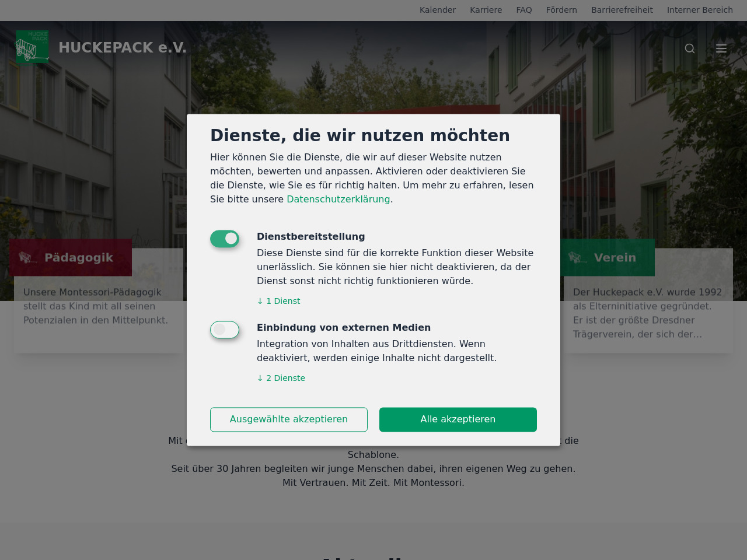
Task: Open Kalender in top navigation
Action: coord(437,10)
